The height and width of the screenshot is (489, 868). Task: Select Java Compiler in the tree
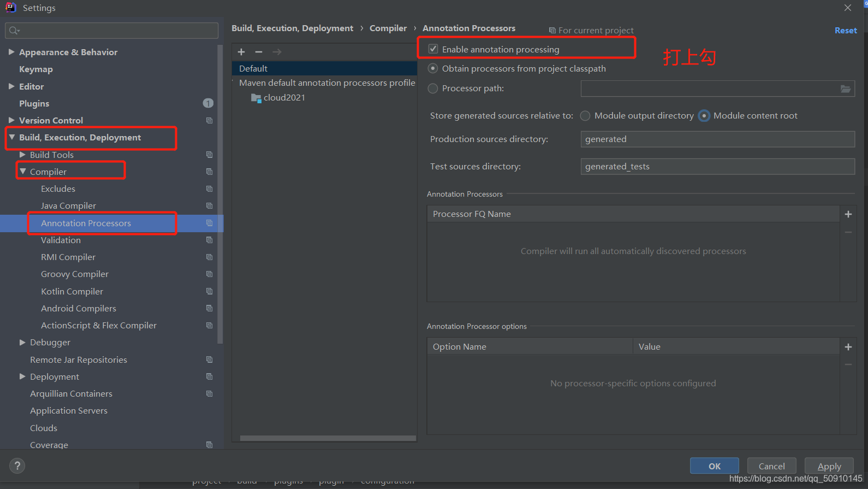click(x=68, y=205)
